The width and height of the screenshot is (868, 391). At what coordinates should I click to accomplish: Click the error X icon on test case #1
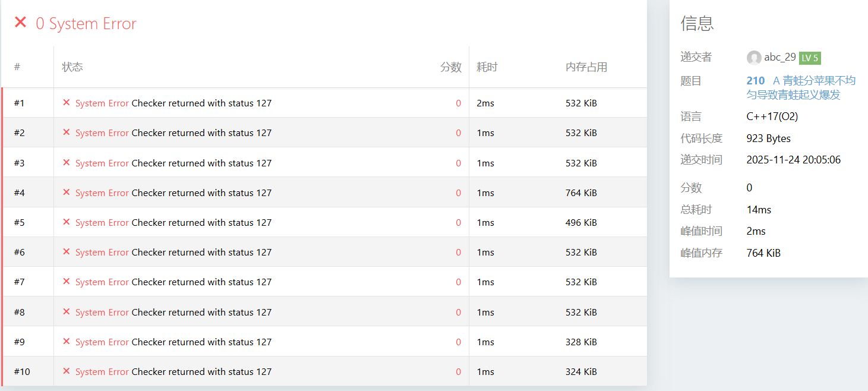tap(67, 103)
